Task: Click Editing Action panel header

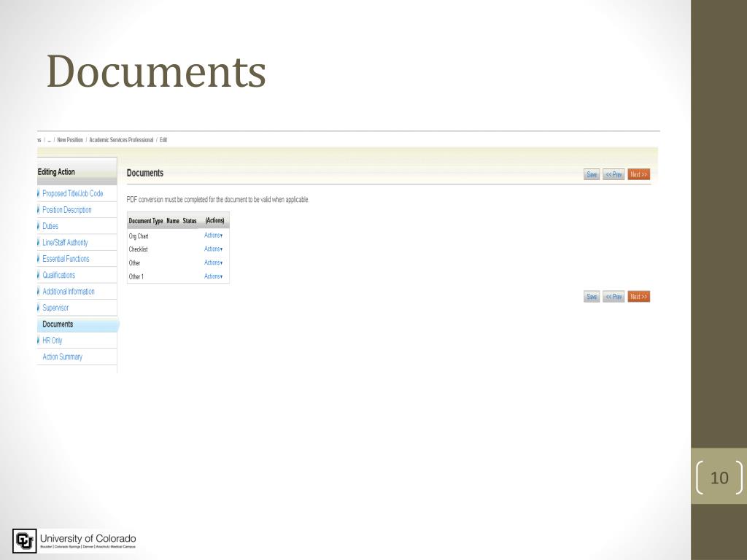Action: tap(77, 172)
